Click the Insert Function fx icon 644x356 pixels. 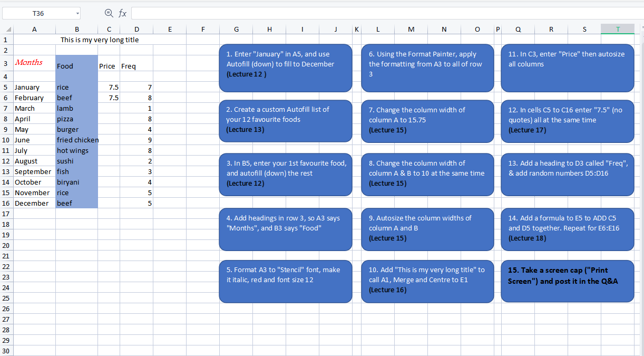coord(123,14)
